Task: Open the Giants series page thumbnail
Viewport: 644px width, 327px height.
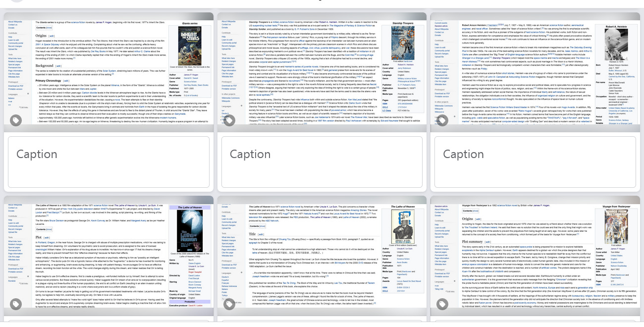Action: coord(108,72)
